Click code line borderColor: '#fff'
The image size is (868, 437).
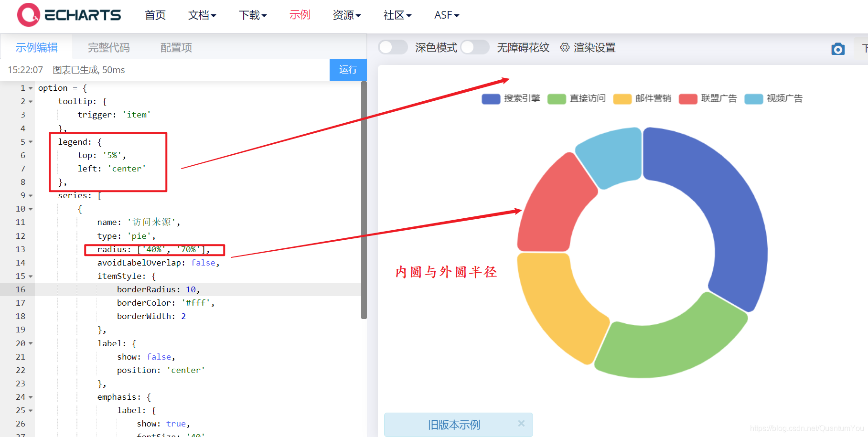166,303
